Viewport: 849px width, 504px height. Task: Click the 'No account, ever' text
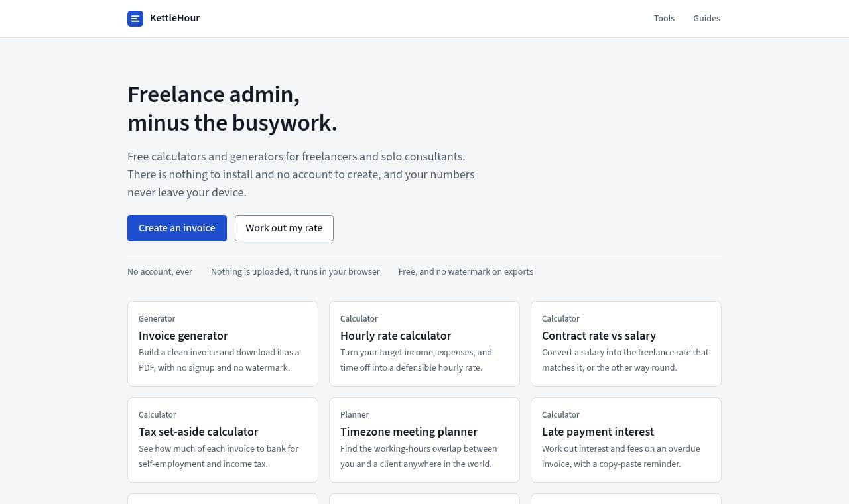tap(160, 271)
